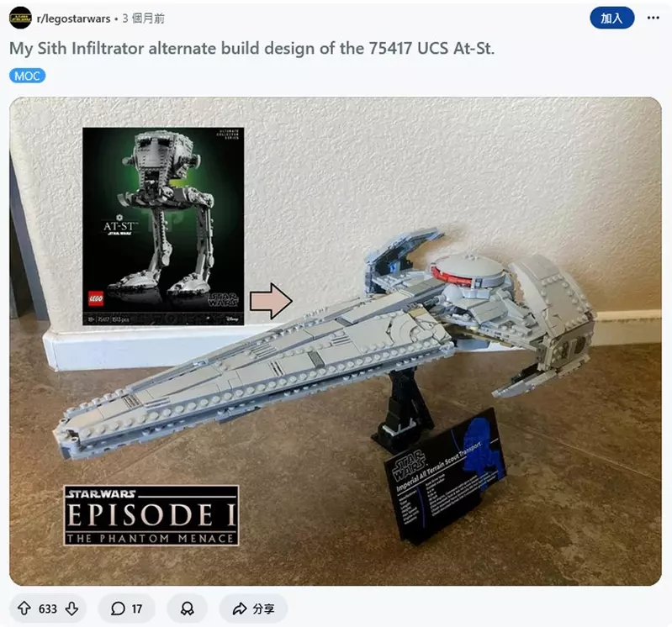Click the Episode I Phantom Menace logo
This screenshot has width=672, height=627.
point(151,515)
